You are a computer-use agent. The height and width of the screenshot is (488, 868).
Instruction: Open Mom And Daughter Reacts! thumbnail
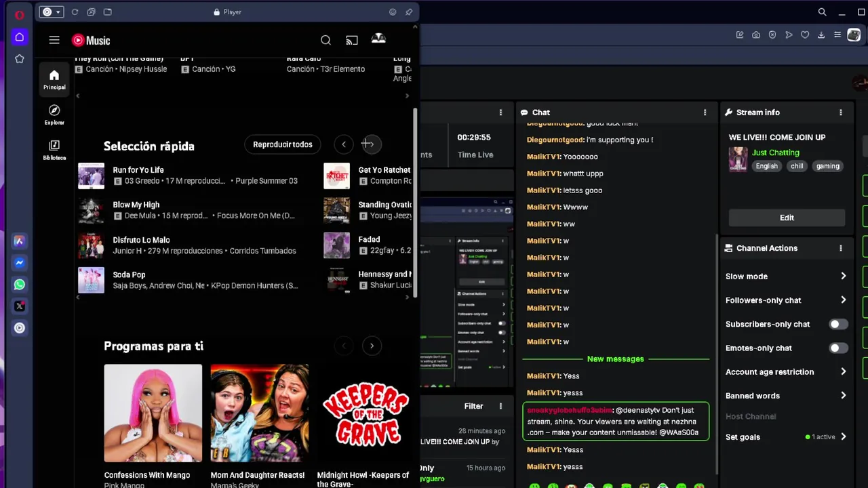pyautogui.click(x=259, y=413)
